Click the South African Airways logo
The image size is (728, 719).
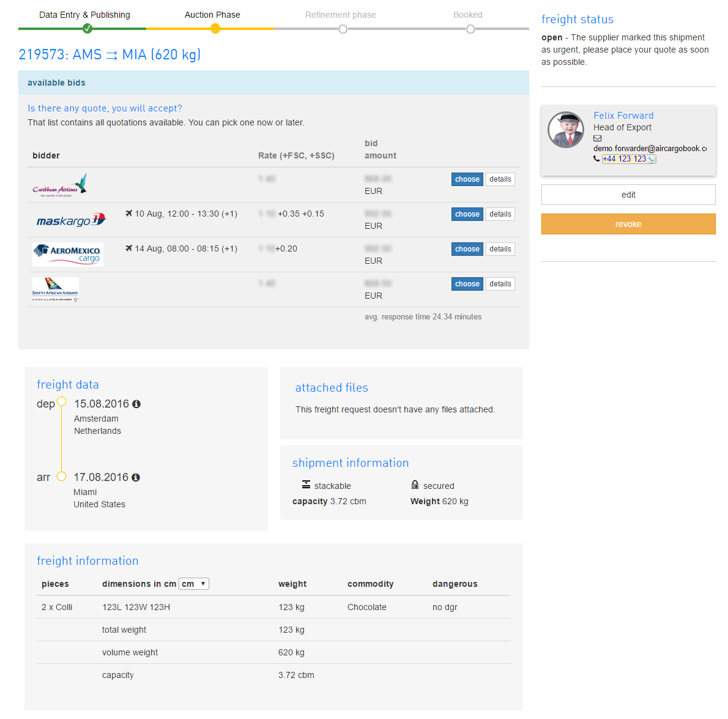(x=56, y=289)
